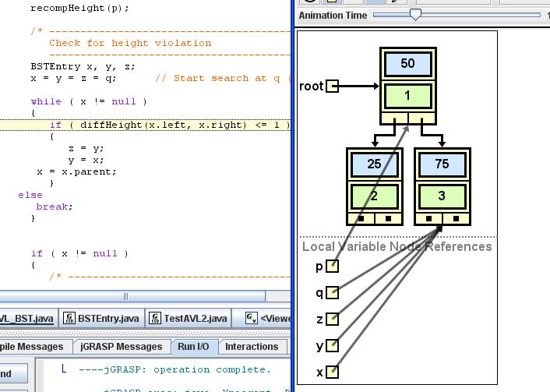The image size is (550, 392).
Task: Click comment "Check for height violation"
Action: coord(130,43)
